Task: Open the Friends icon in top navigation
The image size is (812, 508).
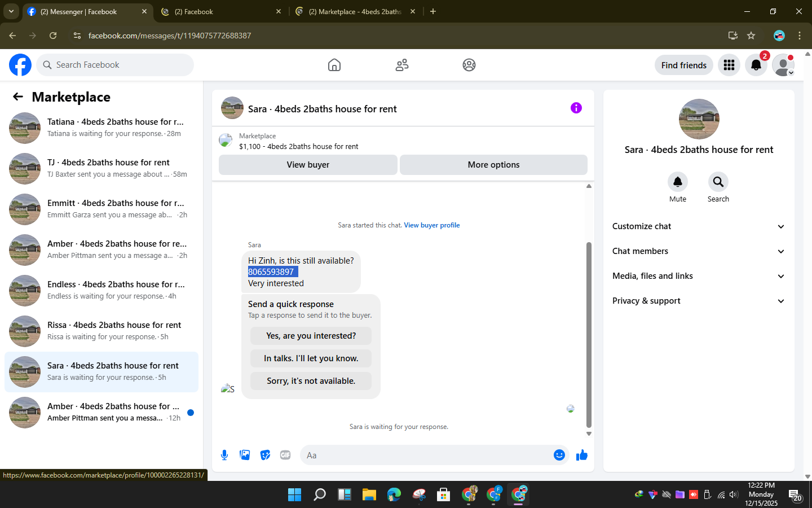Action: coord(402,65)
